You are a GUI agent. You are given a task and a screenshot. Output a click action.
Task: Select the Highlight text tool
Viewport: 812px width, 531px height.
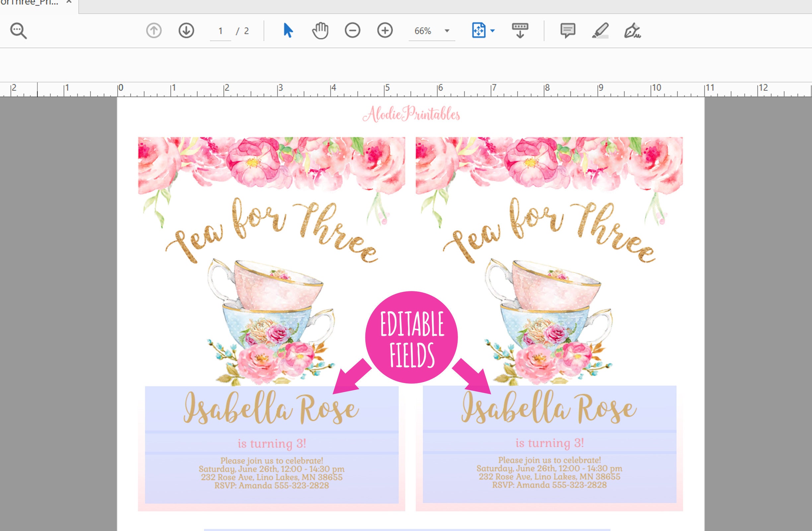(x=601, y=31)
